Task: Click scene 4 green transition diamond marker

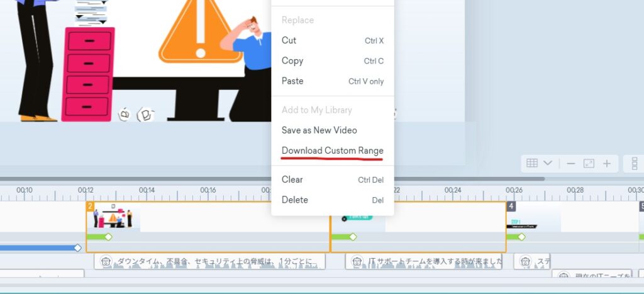Action: tap(521, 237)
